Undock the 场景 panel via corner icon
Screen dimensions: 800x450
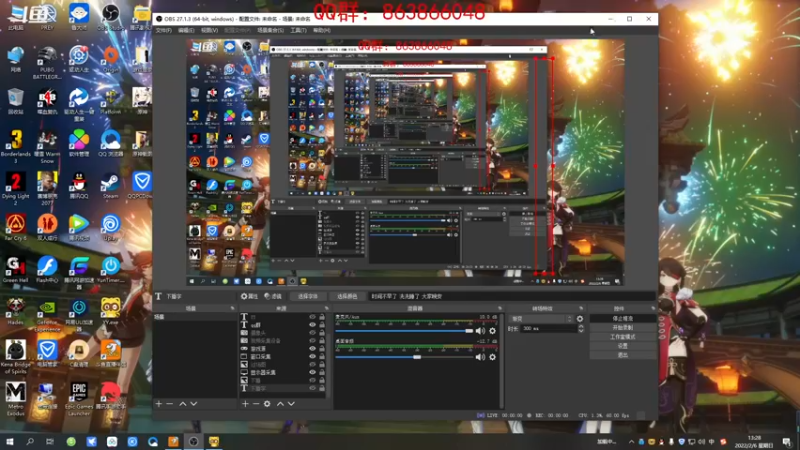[x=232, y=308]
